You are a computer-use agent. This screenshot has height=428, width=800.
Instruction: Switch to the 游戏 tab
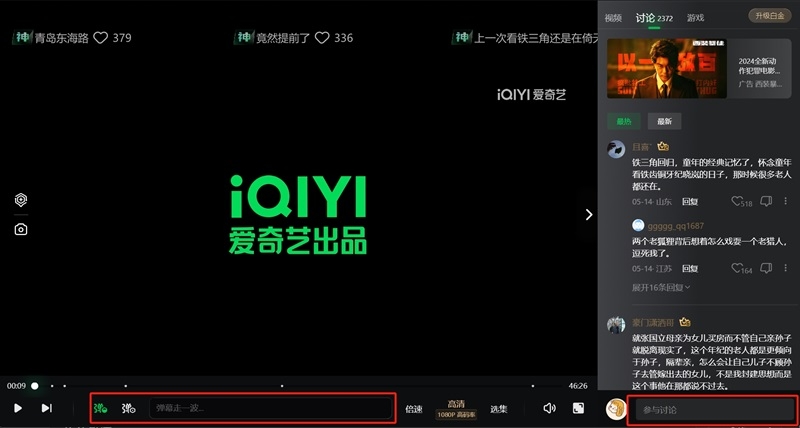tap(695, 18)
